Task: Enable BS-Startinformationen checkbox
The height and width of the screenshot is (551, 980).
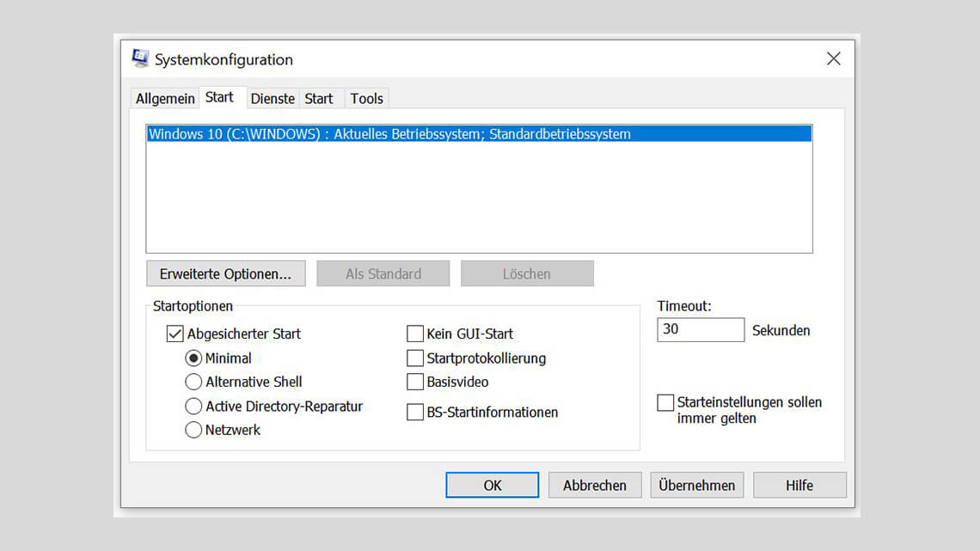Action: click(x=415, y=413)
